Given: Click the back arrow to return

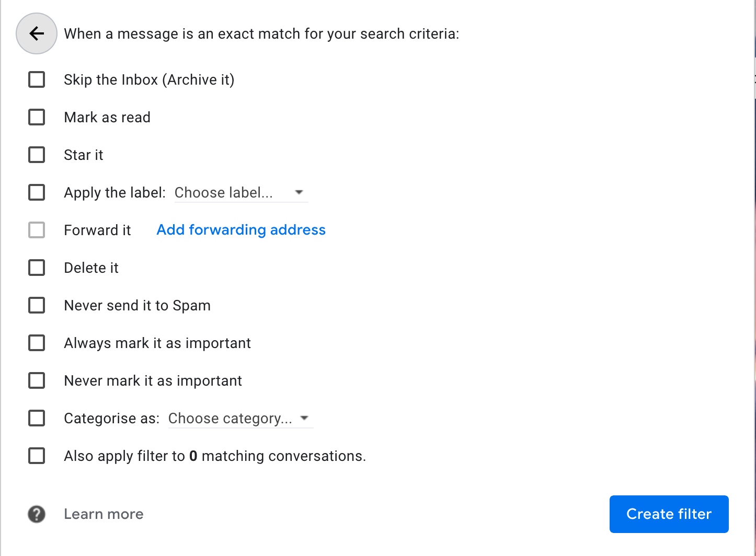Looking at the screenshot, I should [36, 33].
